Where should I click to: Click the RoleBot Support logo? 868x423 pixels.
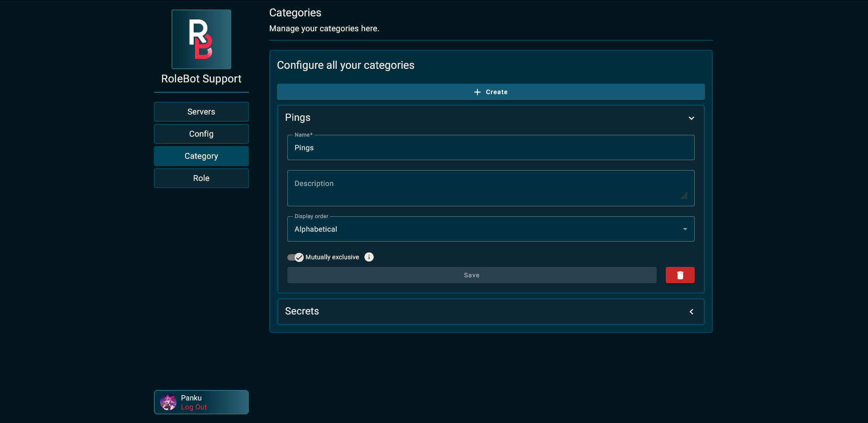[x=201, y=39]
